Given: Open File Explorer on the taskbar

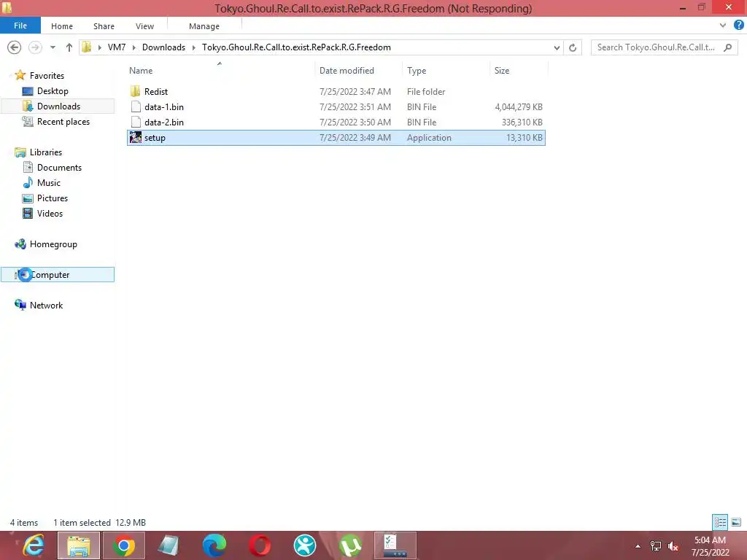Looking at the screenshot, I should pos(79,545).
